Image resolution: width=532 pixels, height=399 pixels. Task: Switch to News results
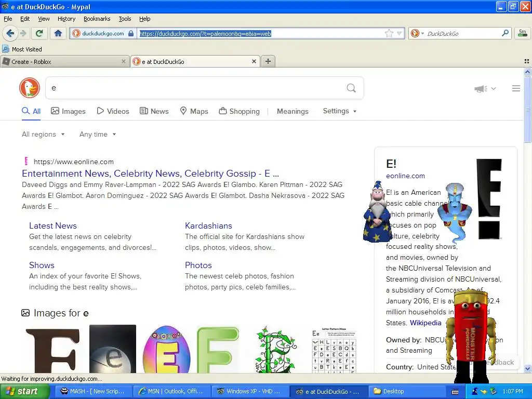pyautogui.click(x=154, y=111)
